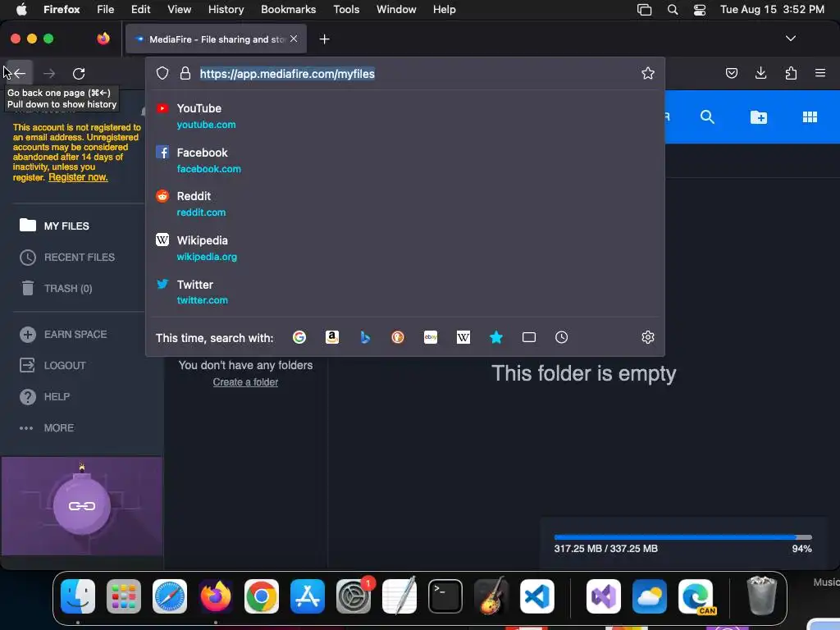This screenshot has width=840, height=630.
Task: Open the File menu
Action: pos(105,10)
